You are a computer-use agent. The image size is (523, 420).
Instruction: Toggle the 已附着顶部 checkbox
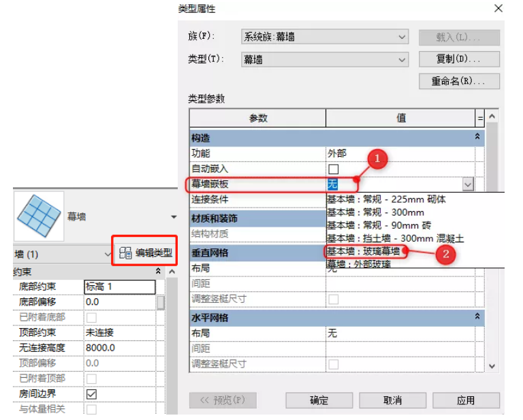(91, 378)
